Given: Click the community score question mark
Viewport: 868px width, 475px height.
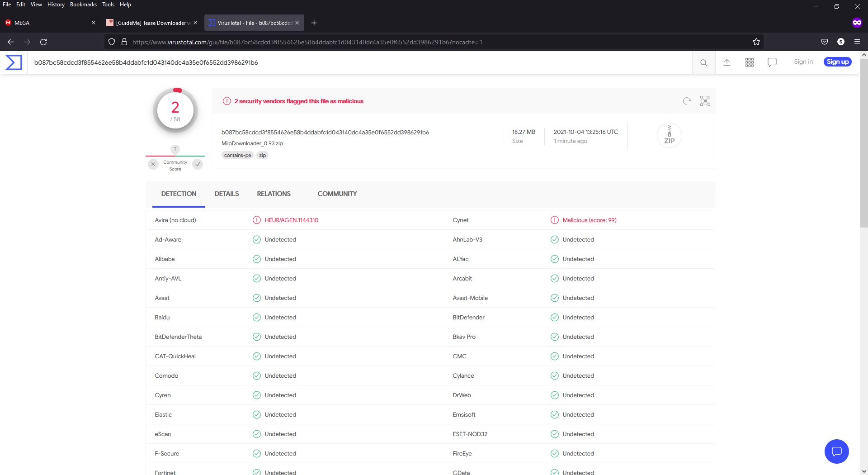Looking at the screenshot, I should pos(175,149).
